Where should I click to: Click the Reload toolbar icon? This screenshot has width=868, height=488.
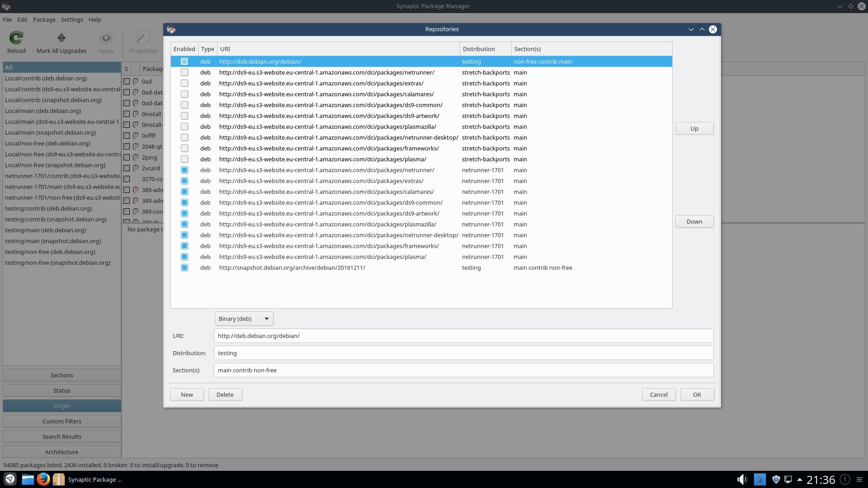[16, 38]
